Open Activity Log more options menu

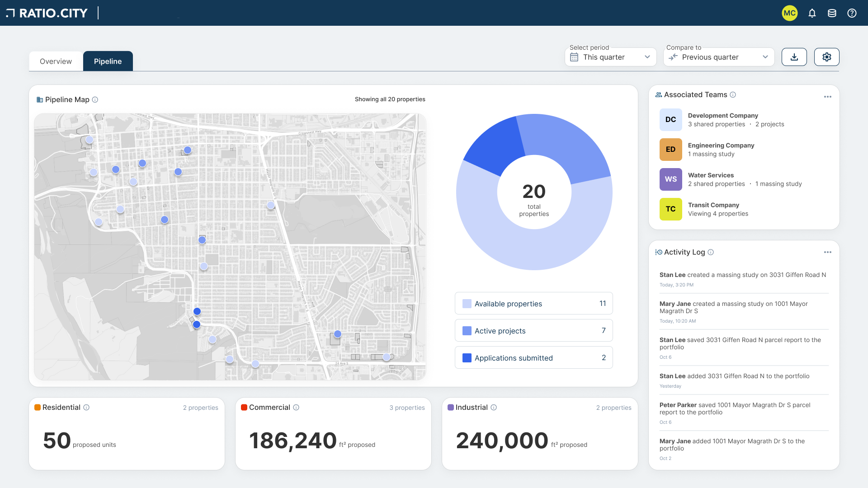click(828, 252)
